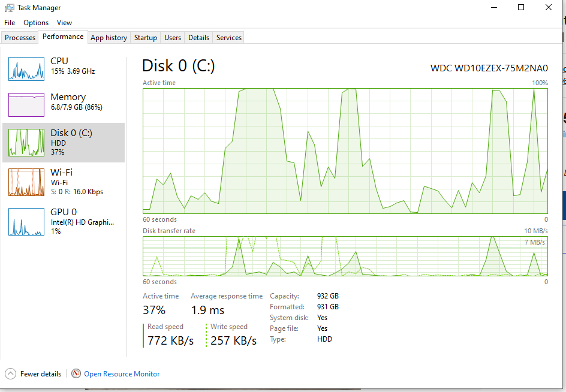The image size is (566, 392).
Task: Click the Disk 0 (C:) heading
Action: point(178,66)
